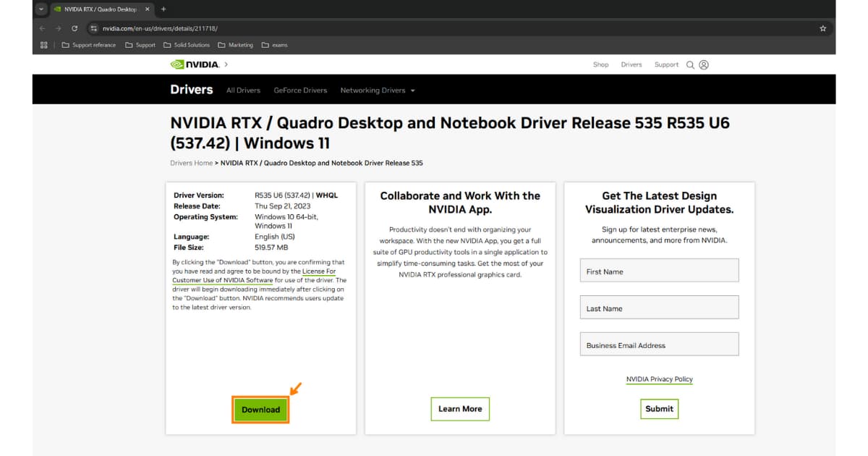Open the user account icon

pyautogui.click(x=704, y=64)
